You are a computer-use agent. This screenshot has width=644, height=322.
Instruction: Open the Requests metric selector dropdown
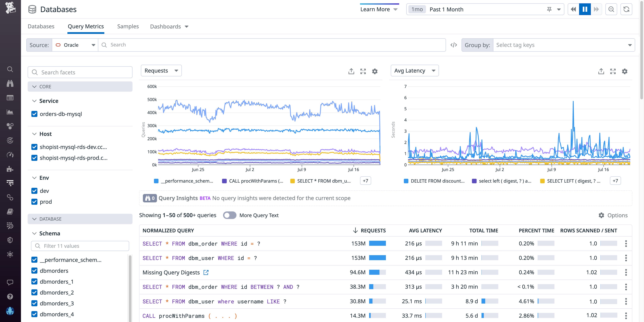161,70
